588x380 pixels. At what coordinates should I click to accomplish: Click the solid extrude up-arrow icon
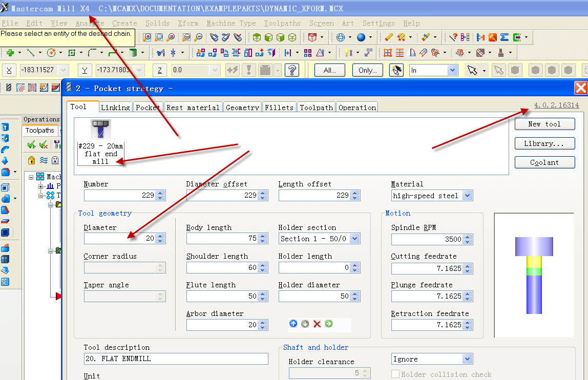coord(5,127)
